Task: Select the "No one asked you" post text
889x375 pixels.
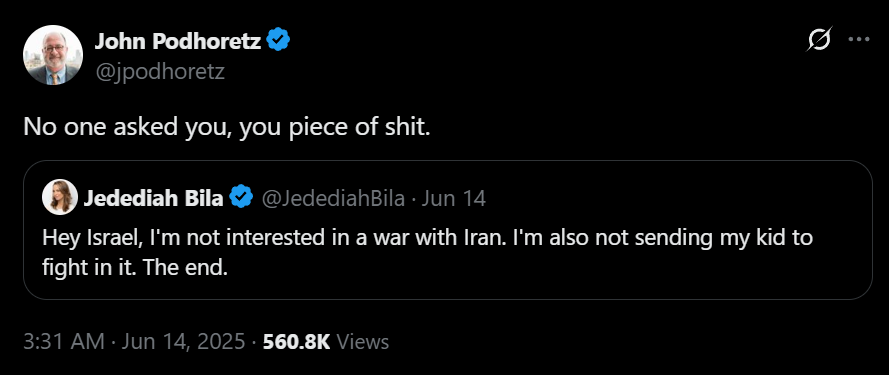Action: 227,128
